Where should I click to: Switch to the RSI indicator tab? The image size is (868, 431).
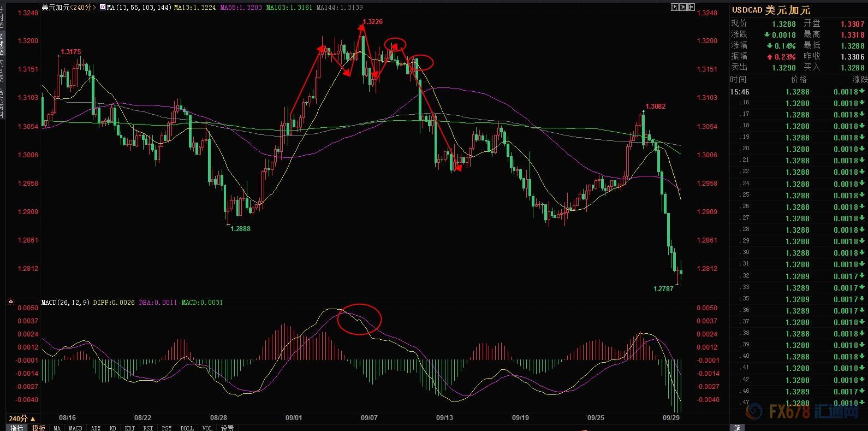[x=148, y=428]
